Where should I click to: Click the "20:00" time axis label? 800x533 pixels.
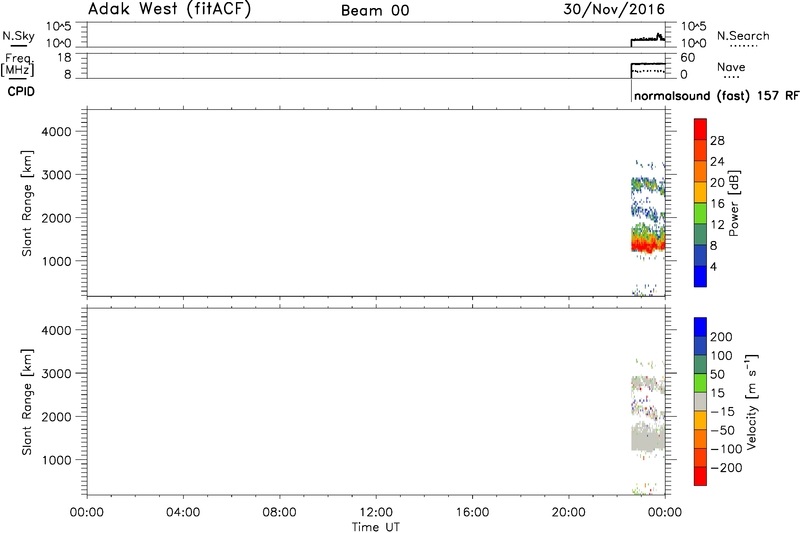point(568,512)
